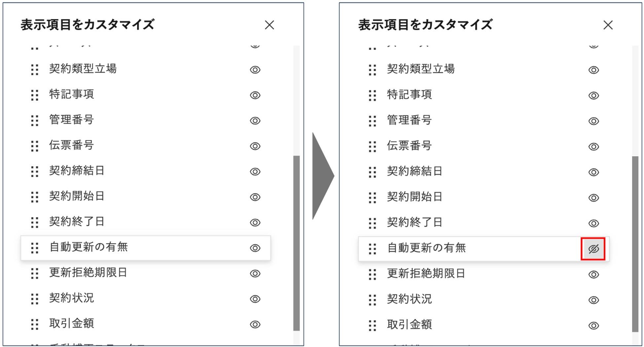
Task: Click drag handle beside 特記事項 in left panel
Action: point(35,95)
